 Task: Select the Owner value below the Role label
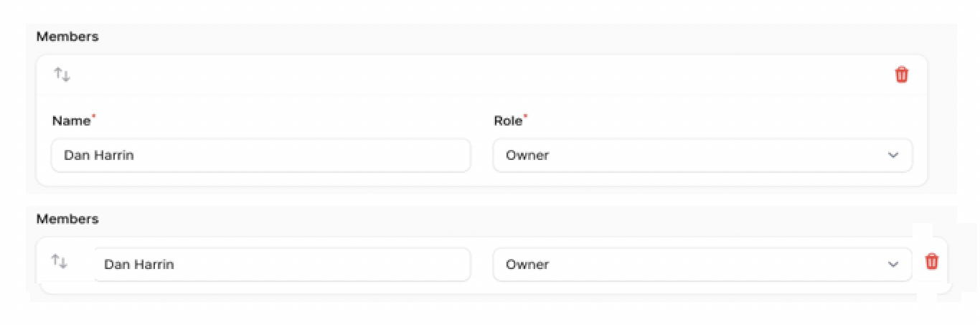(x=527, y=156)
